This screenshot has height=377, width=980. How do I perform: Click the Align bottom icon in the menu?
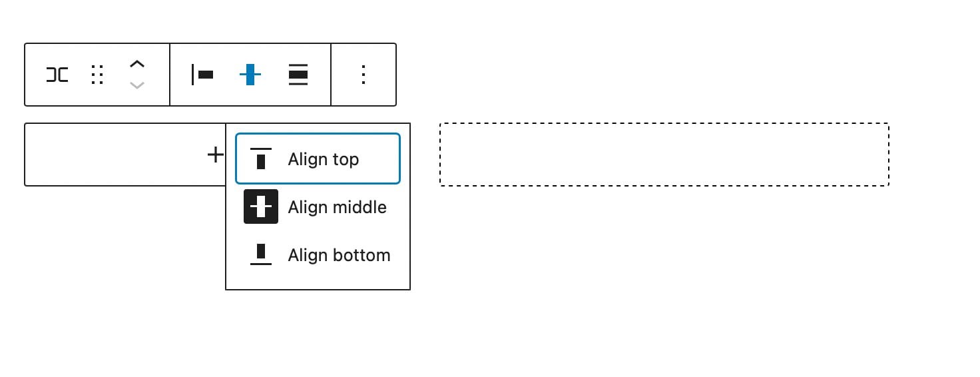point(261,254)
